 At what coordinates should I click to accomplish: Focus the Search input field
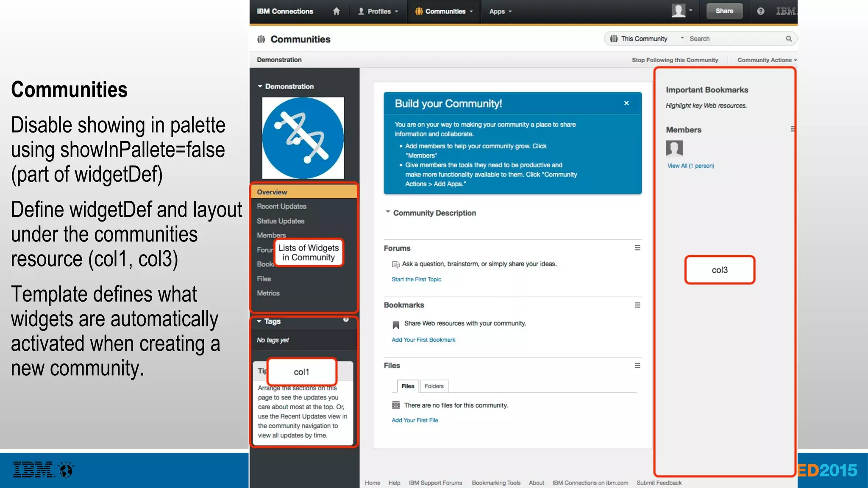pos(736,39)
